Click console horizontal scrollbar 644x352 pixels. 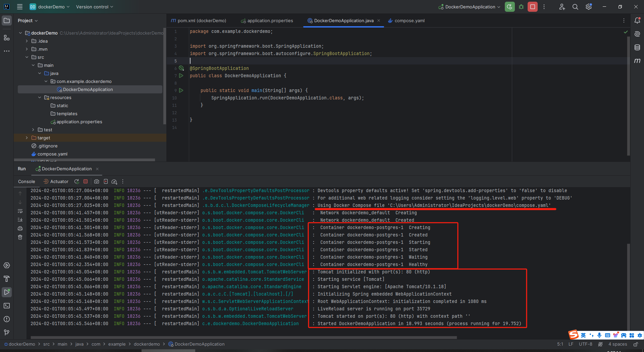(244, 338)
